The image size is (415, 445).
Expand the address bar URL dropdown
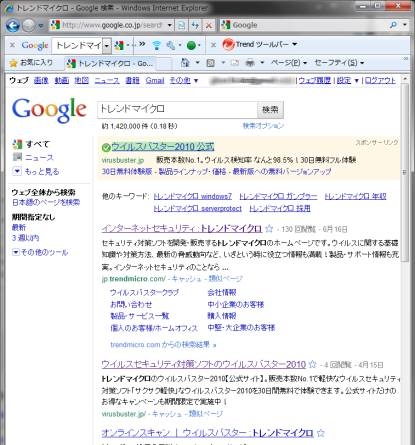click(x=170, y=25)
